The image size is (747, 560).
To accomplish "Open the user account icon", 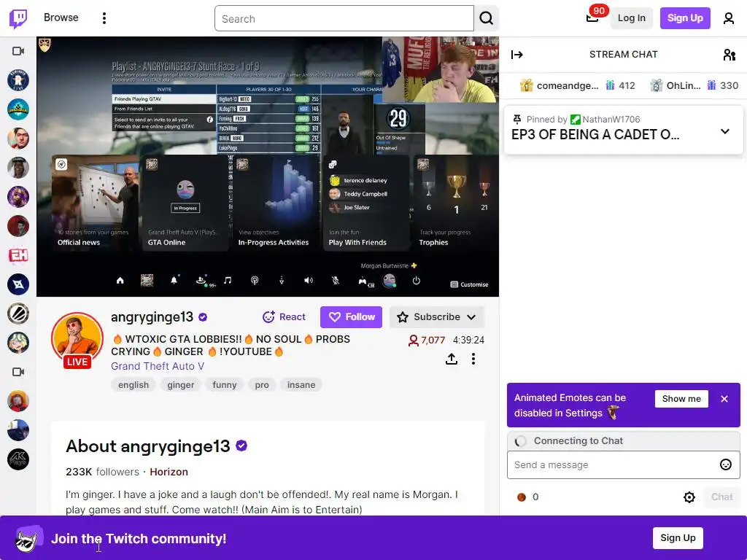I will (728, 18).
